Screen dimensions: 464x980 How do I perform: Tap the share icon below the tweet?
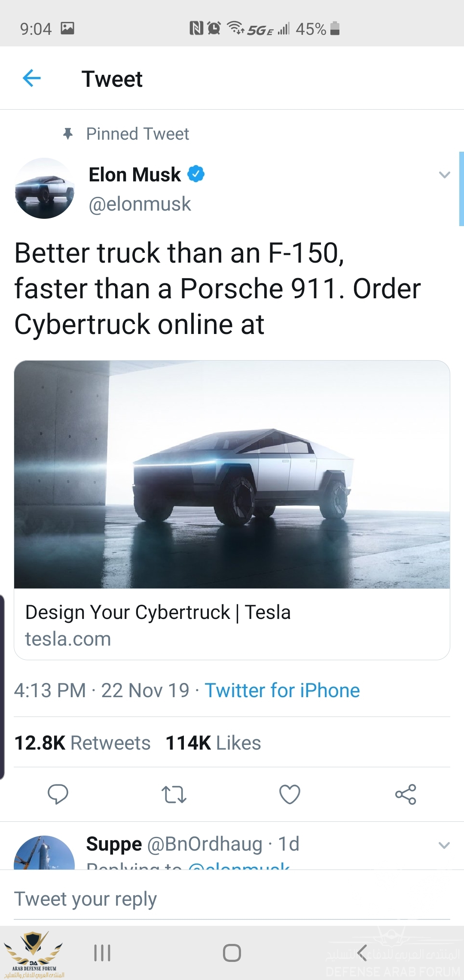click(406, 794)
